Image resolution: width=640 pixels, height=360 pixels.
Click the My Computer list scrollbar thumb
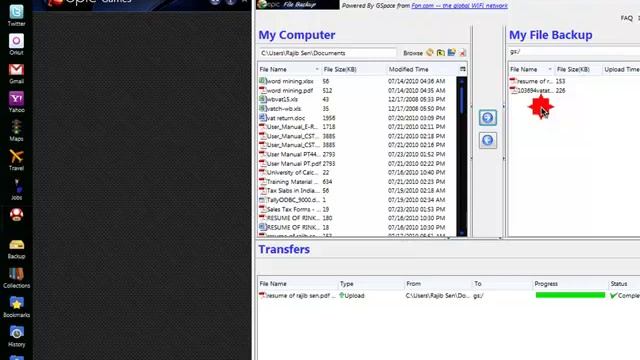(x=462, y=100)
